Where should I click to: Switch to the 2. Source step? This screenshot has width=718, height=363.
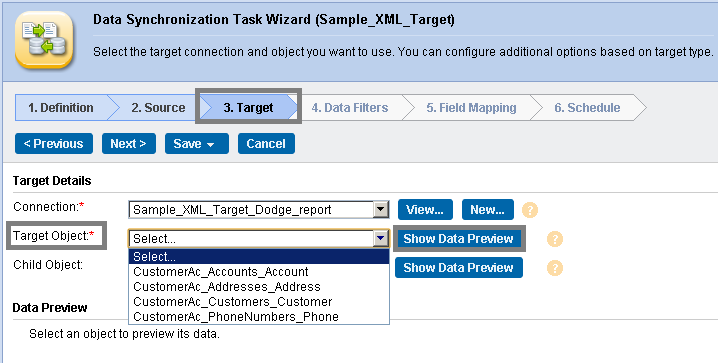pos(158,108)
